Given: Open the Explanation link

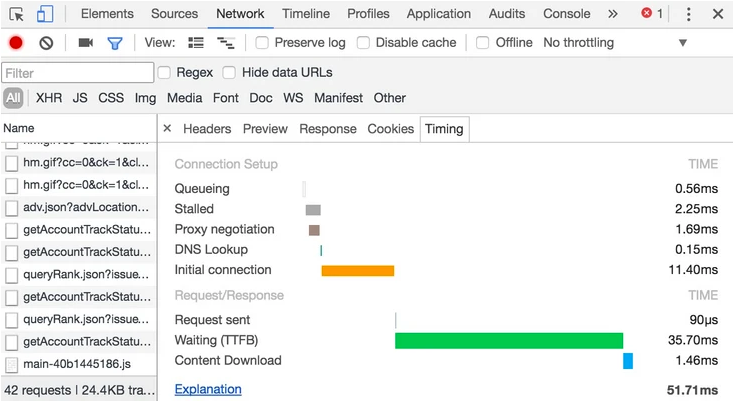Looking at the screenshot, I should coord(208,389).
